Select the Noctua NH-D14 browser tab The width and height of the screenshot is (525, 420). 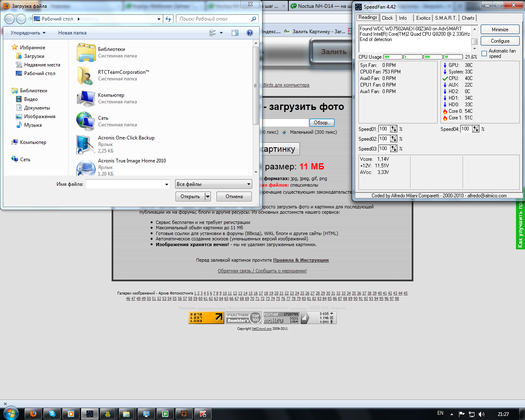(x=320, y=6)
